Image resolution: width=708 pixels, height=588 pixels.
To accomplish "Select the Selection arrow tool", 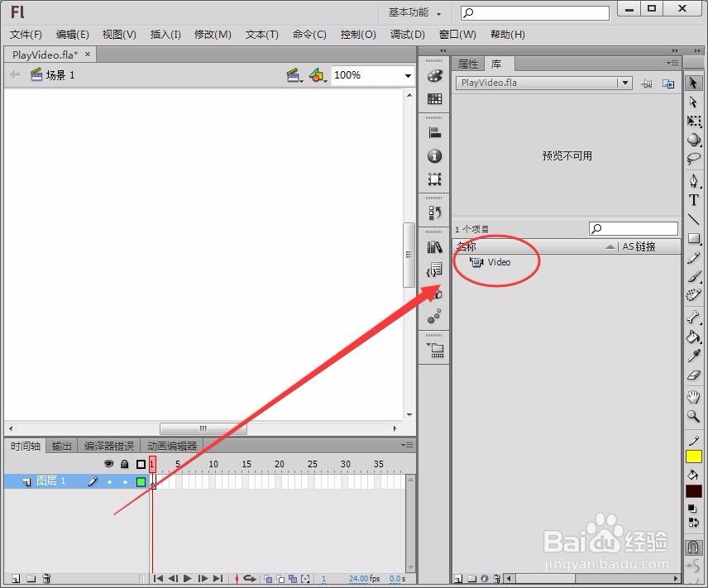I will click(693, 83).
